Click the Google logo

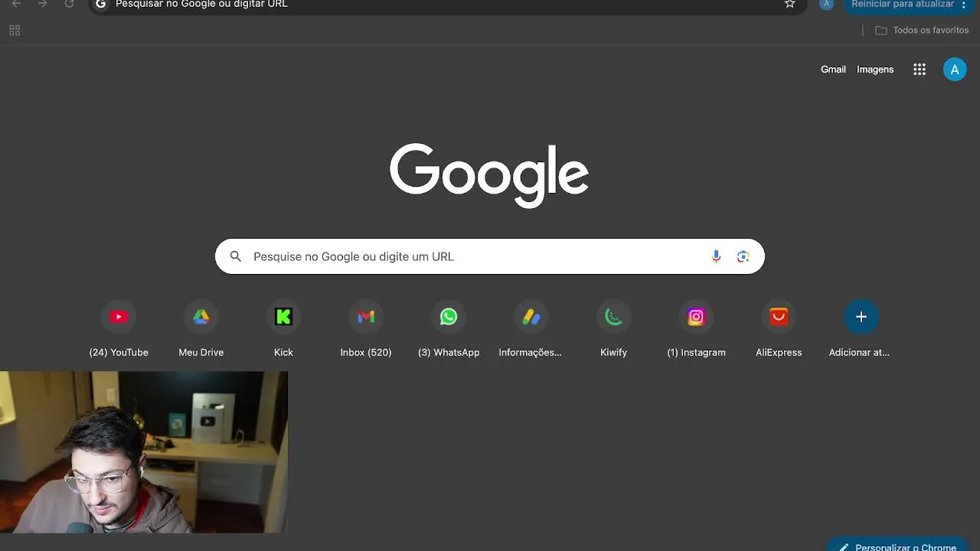[x=489, y=175]
